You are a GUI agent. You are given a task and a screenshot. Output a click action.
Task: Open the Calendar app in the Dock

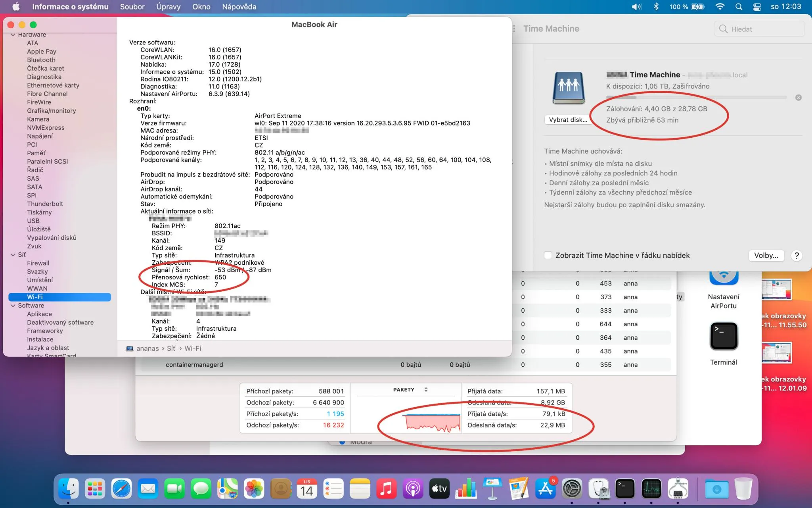point(307,488)
